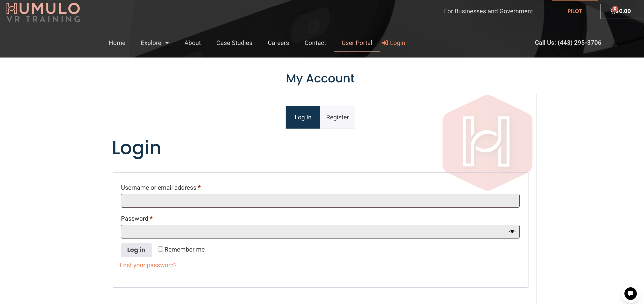644x304 pixels.
Task: Open the Case Studies menu item
Action: point(234,43)
